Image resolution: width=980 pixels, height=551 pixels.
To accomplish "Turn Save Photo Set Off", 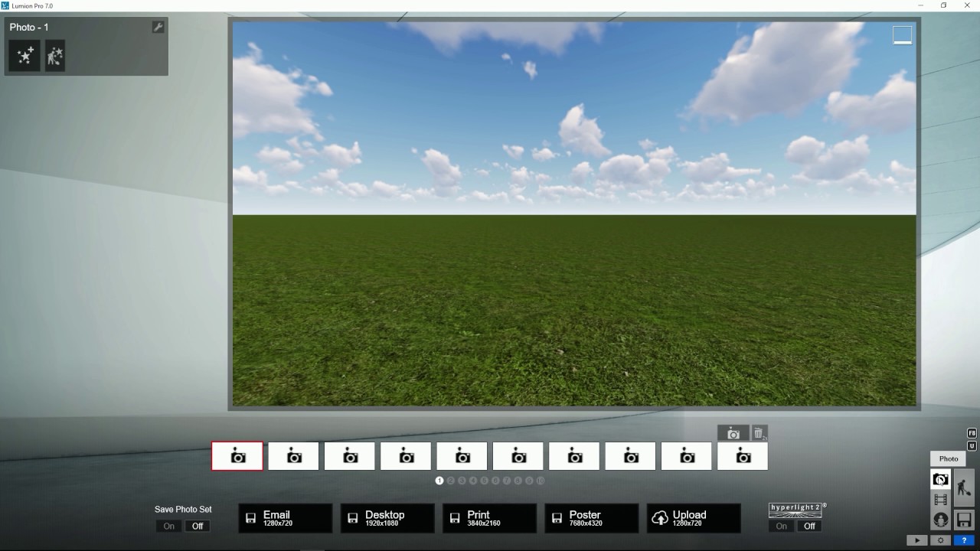I will click(198, 526).
